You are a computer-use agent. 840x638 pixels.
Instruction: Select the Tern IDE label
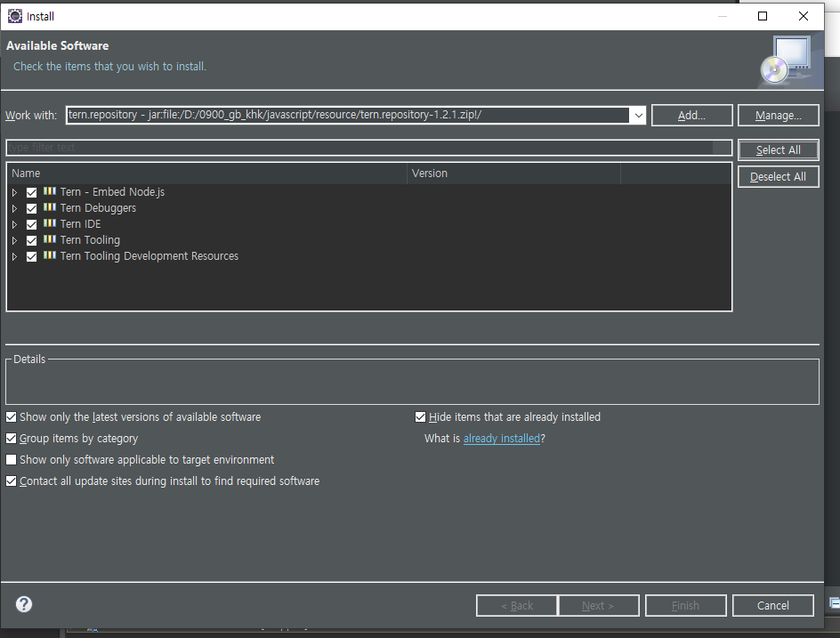(x=80, y=224)
